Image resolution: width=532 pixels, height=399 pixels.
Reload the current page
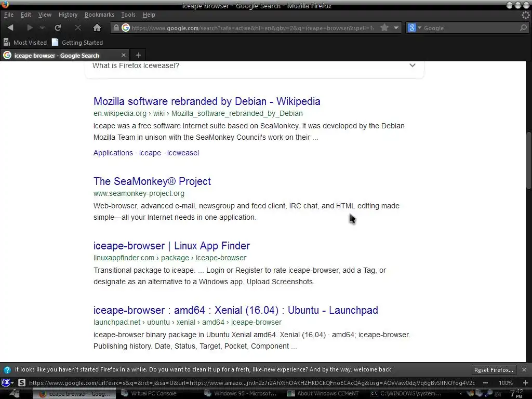58,28
